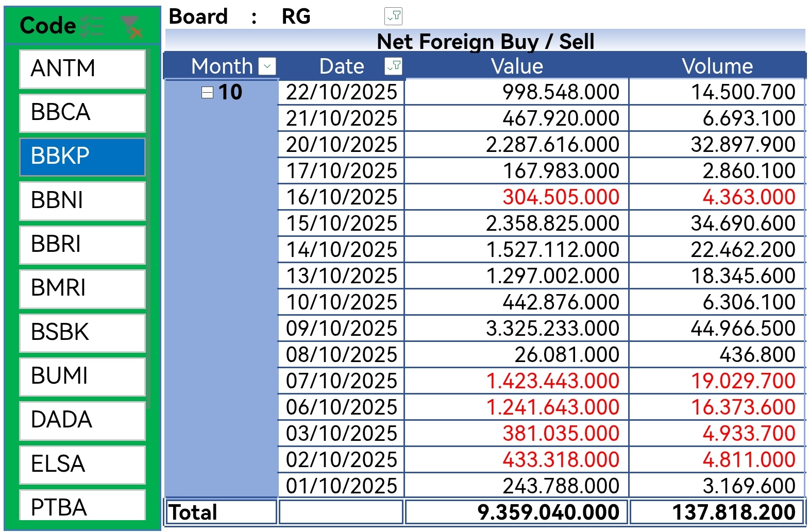The height and width of the screenshot is (532, 809).
Task: Open the Date column filter
Action: coord(393,66)
